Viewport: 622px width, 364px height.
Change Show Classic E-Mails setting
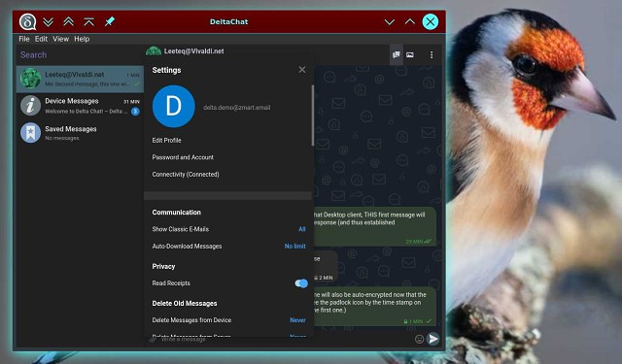click(228, 229)
